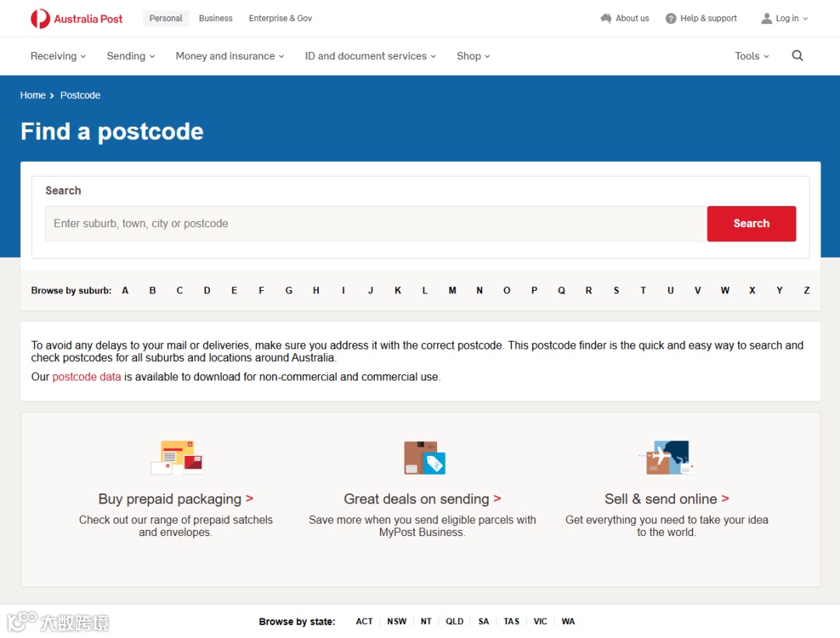The height and width of the screenshot is (638, 840).
Task: Browse suburbs starting with P
Action: pos(534,290)
